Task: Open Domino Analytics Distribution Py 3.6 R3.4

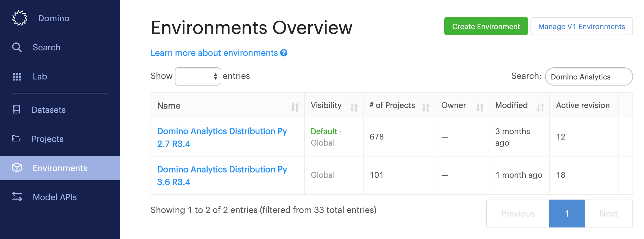Action: point(222,176)
